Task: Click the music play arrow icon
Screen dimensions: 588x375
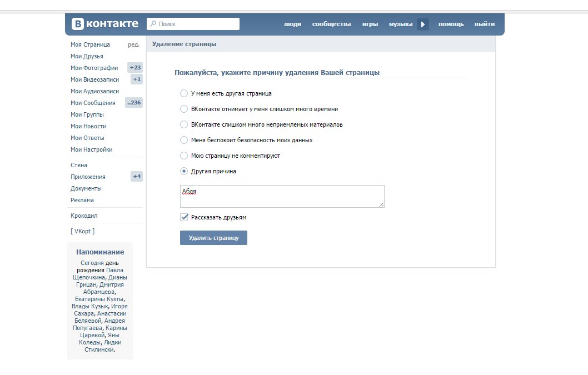Action: point(422,24)
